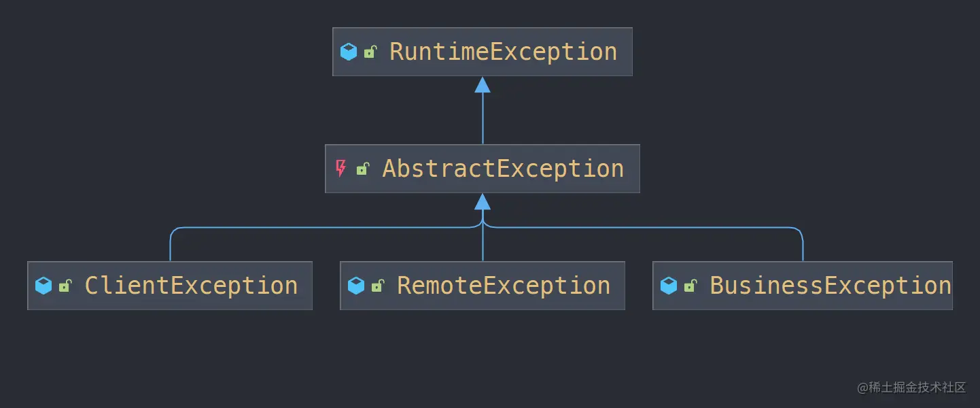This screenshot has width=980, height=408.
Task: Select the ClientException node label
Action: pyautogui.click(x=191, y=286)
